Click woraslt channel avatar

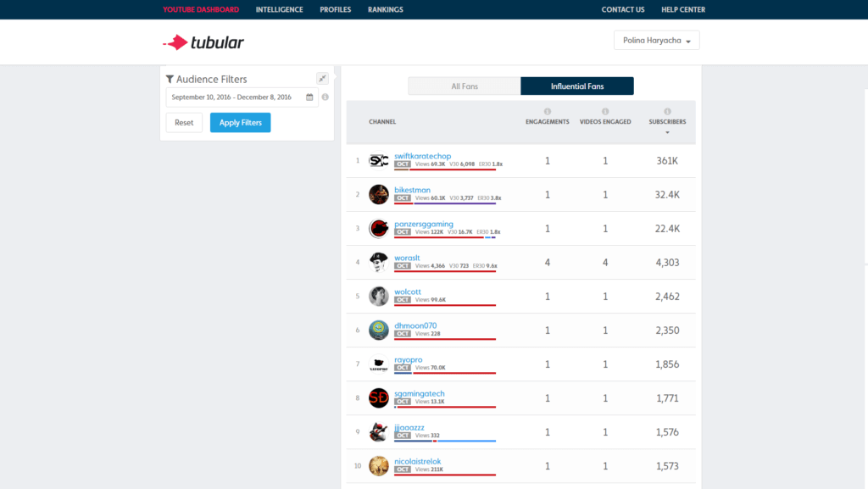pos(379,262)
